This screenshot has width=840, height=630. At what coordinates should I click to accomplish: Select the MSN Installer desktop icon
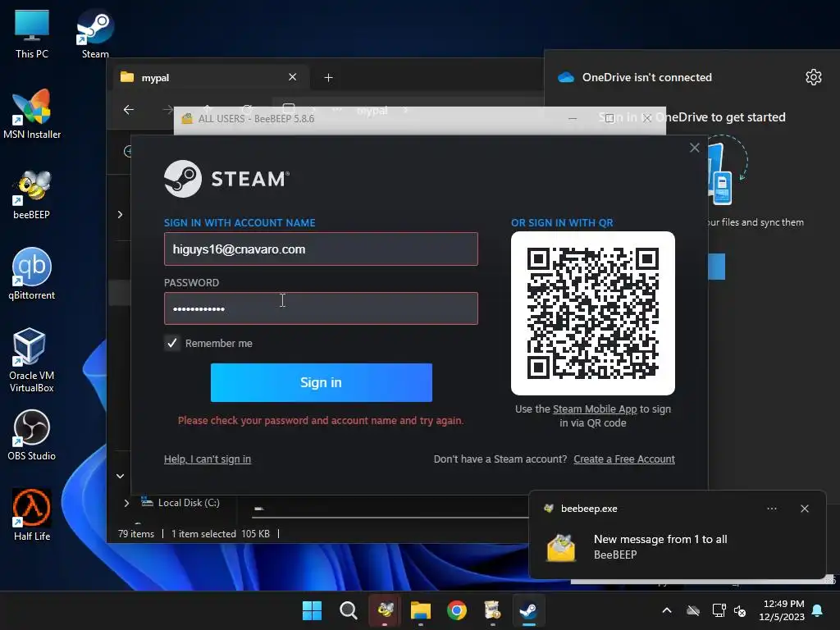pos(32,113)
